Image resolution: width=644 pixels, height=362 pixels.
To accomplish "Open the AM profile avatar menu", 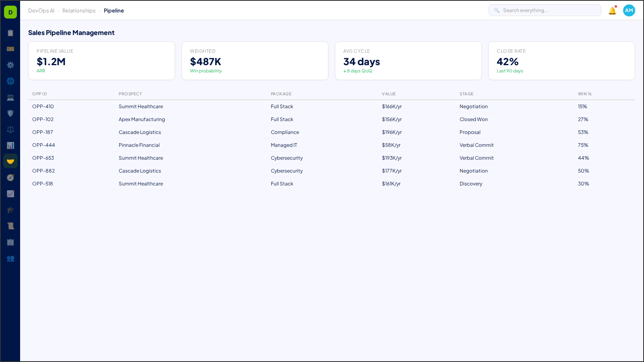I will [x=629, y=10].
